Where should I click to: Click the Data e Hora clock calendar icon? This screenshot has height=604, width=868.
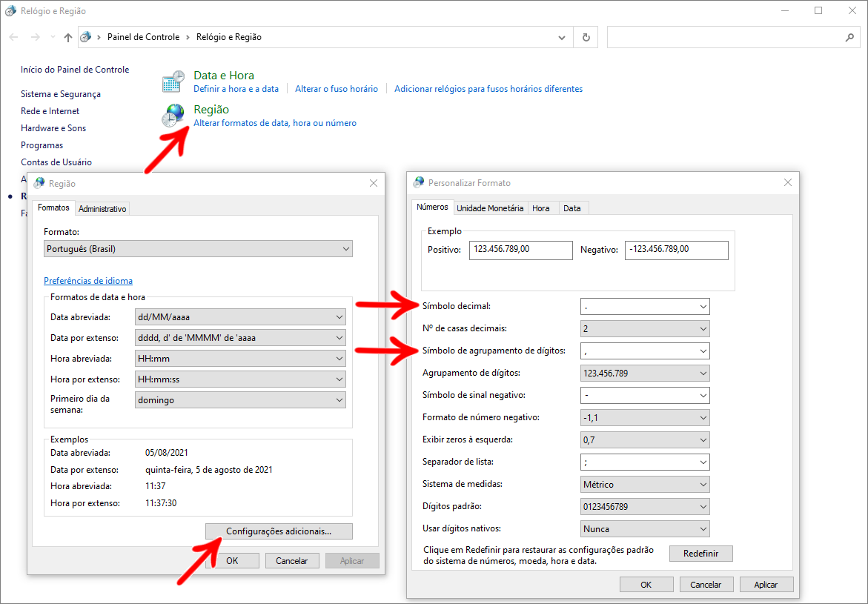173,82
